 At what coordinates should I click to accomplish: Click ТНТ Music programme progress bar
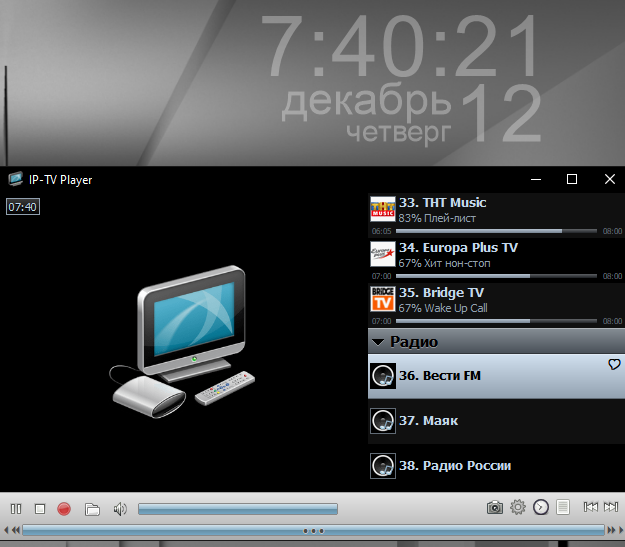(x=496, y=231)
